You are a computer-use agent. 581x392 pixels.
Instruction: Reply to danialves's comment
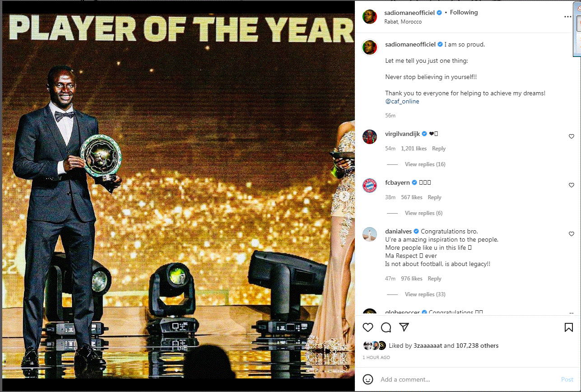[x=434, y=279]
